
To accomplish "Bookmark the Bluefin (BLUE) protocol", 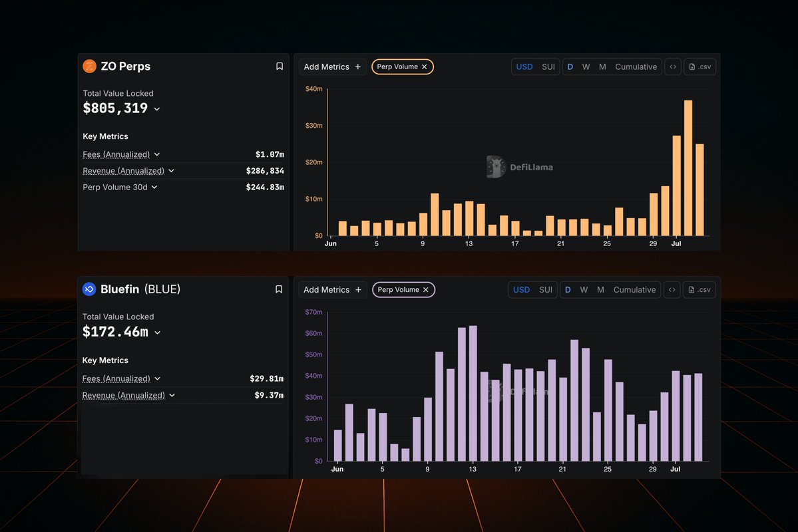I will pos(279,289).
